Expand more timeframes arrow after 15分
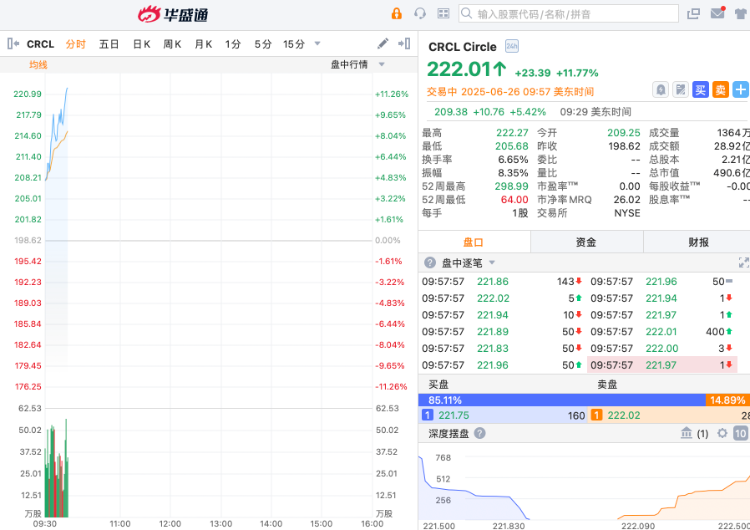The image size is (750, 530). pos(318,44)
